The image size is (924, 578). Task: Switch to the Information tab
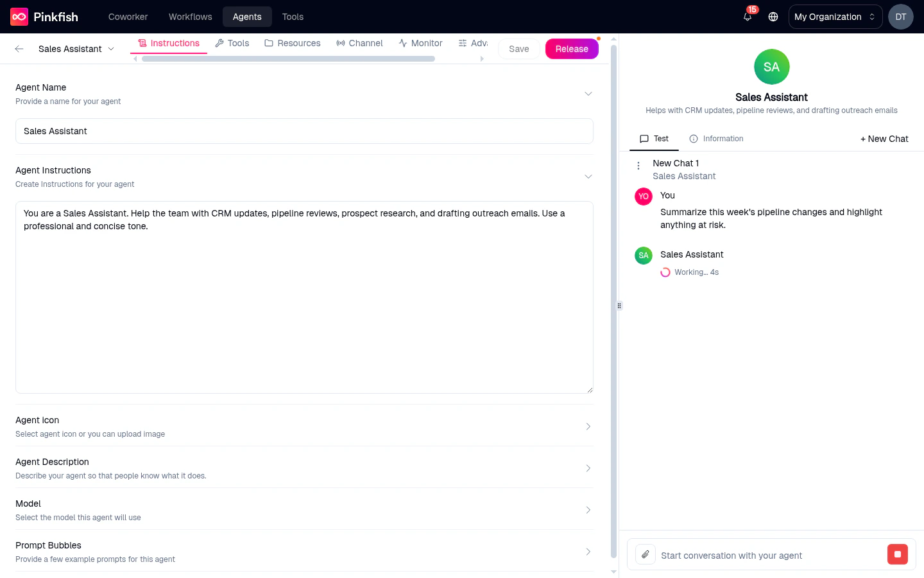[716, 139]
